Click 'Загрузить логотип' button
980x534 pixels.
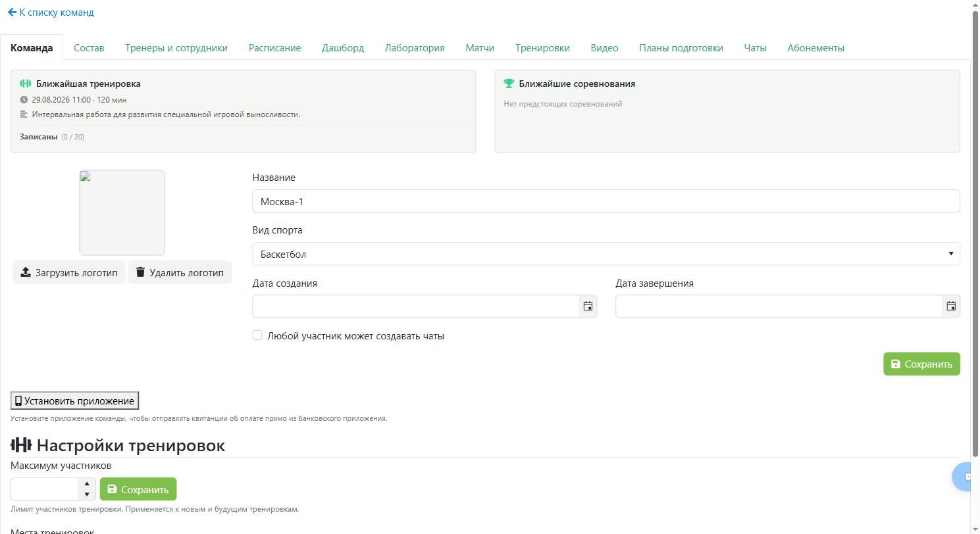click(69, 272)
